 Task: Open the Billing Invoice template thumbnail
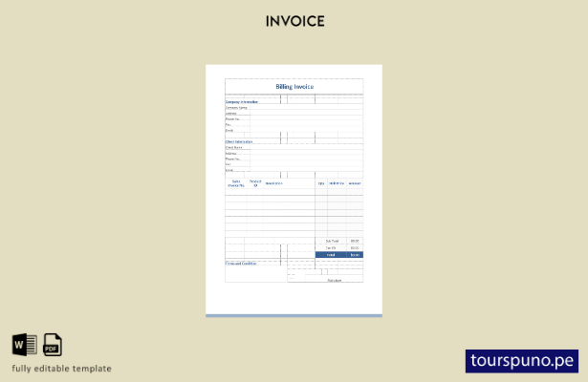click(x=294, y=191)
